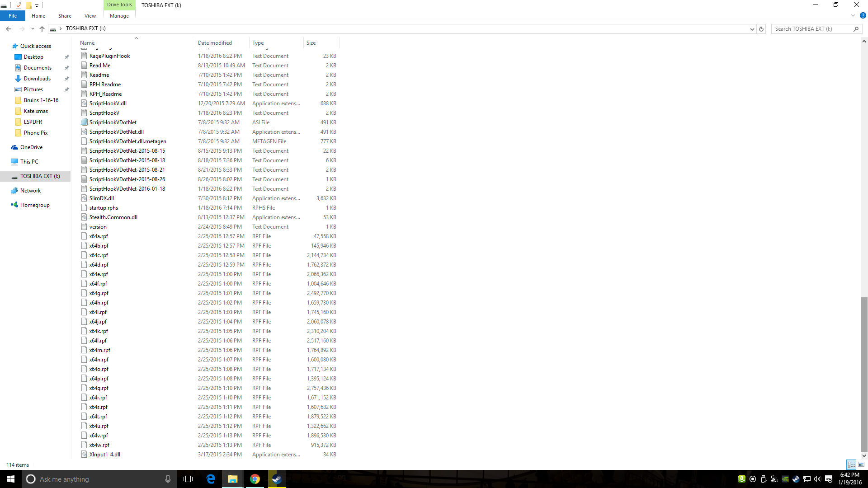Switch to large icons view button
The width and height of the screenshot is (868, 488).
[861, 465]
